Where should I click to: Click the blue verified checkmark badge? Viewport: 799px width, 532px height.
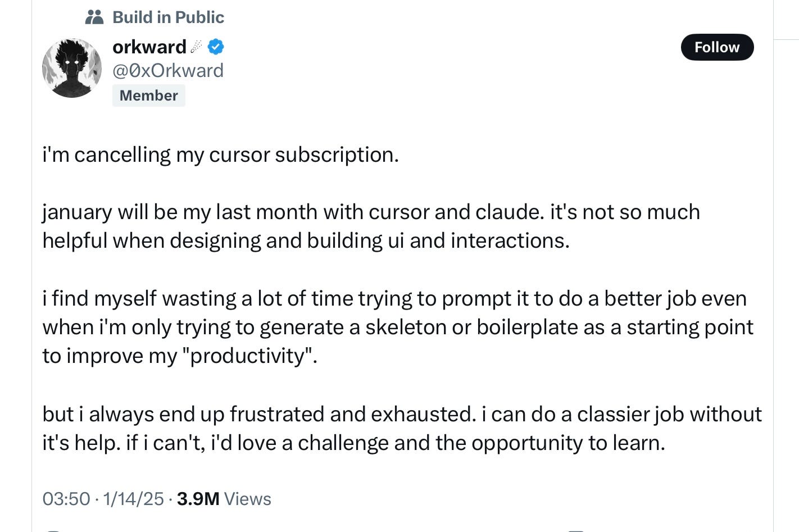tap(216, 47)
